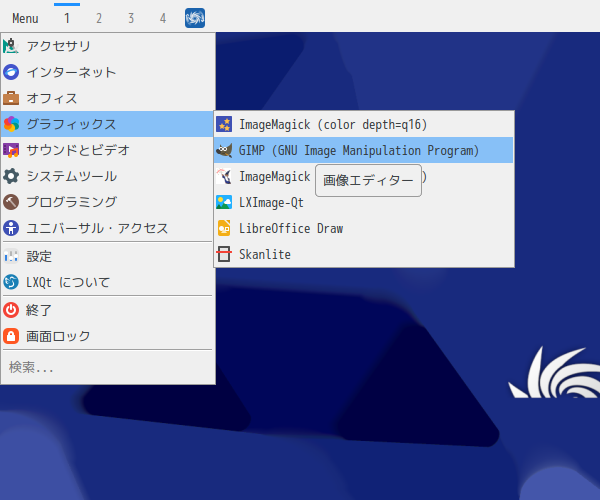Image resolution: width=600 pixels, height=500 pixels.
Task: Open the オフィス category
Action: tap(107, 98)
